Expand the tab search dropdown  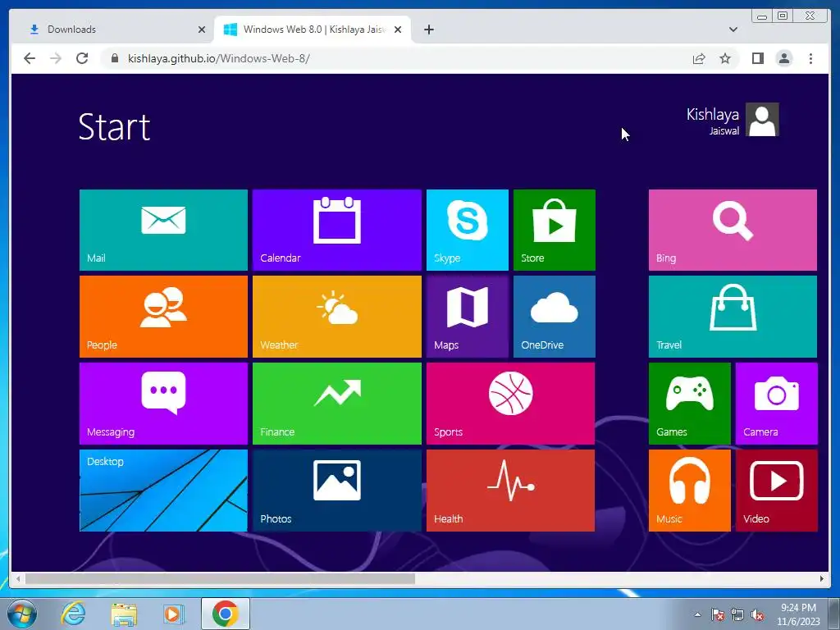(x=733, y=30)
